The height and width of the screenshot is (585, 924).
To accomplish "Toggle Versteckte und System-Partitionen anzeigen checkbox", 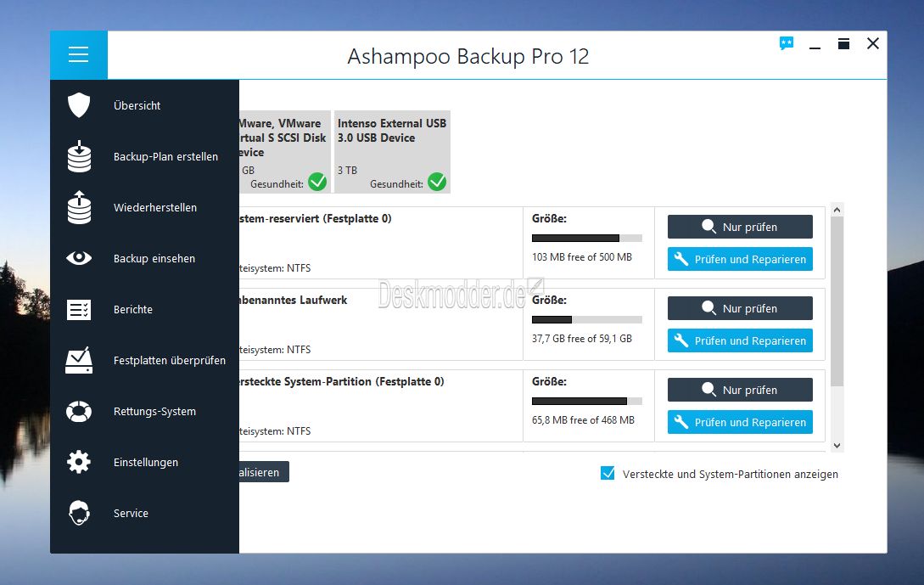I will point(608,474).
